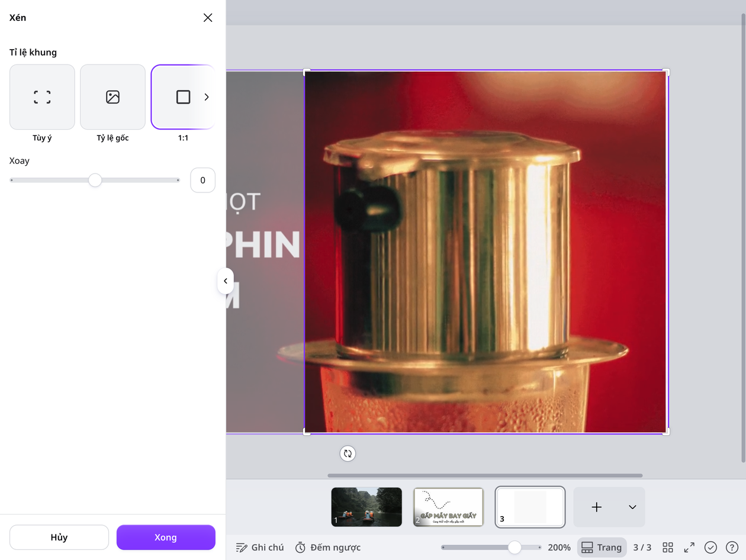Click the checkmark status icon
Image resolution: width=746 pixels, height=560 pixels.
(710, 548)
